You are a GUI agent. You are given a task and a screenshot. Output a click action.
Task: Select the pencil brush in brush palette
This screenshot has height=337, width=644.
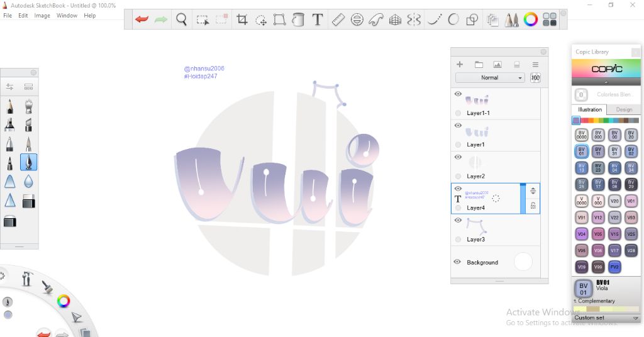pyautogui.click(x=10, y=106)
